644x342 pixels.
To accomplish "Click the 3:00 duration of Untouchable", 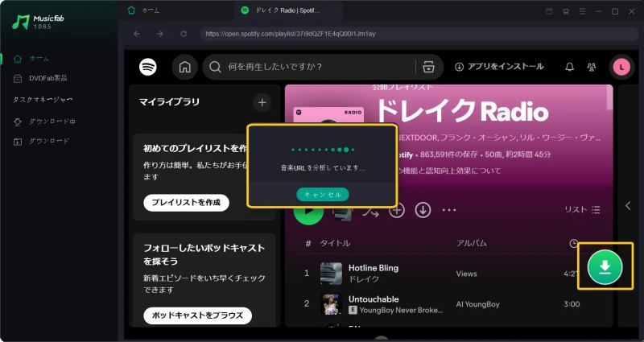I will [572, 304].
